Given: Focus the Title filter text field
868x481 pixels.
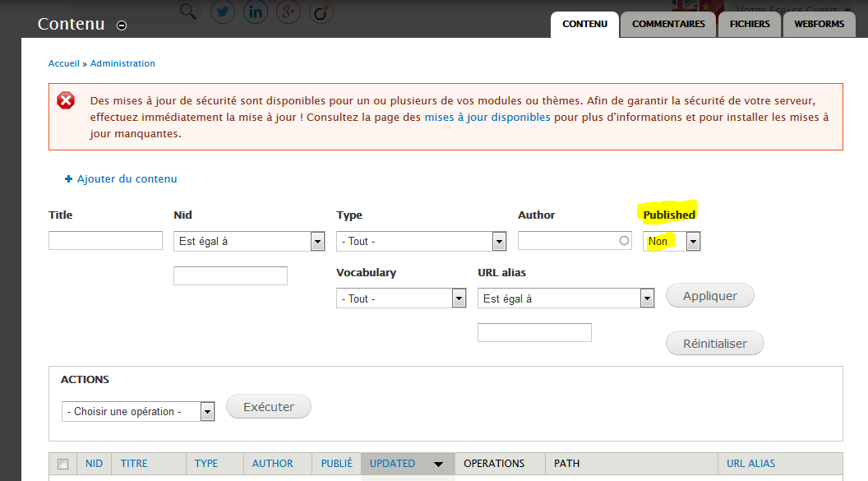Looking at the screenshot, I should coord(105,240).
